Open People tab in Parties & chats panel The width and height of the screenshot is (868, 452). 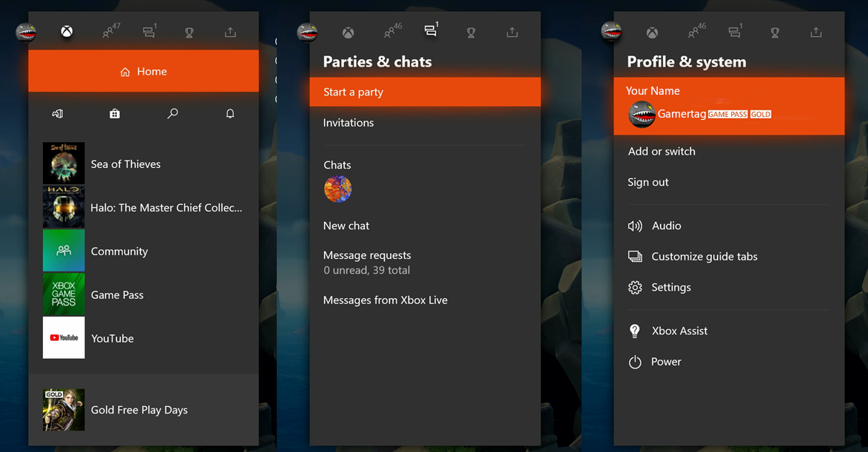point(392,32)
